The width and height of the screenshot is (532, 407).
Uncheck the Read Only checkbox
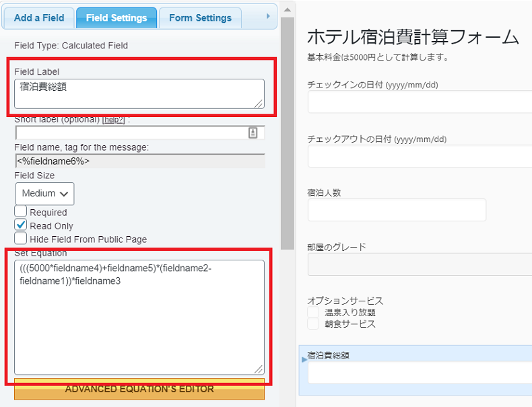(21, 225)
